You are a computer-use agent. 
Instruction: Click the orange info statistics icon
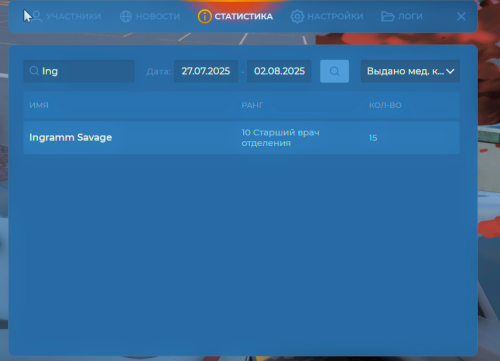coord(205,16)
